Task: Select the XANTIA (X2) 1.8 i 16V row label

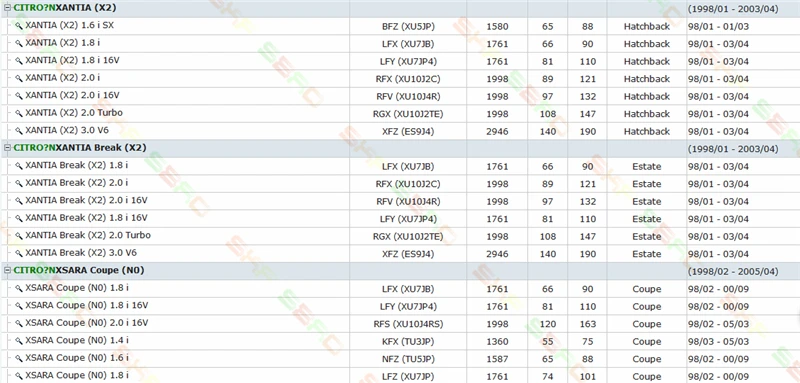Action: [72, 61]
